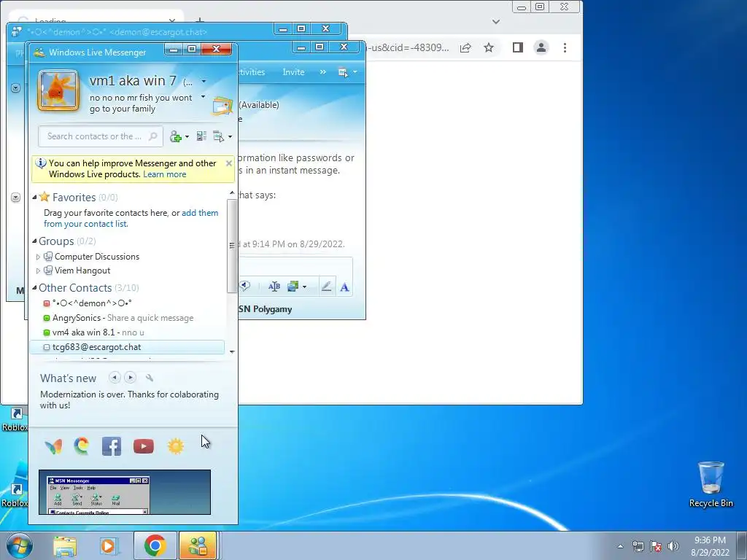Toggle the Chrome side panel
This screenshot has height=560, width=747.
[x=518, y=47]
